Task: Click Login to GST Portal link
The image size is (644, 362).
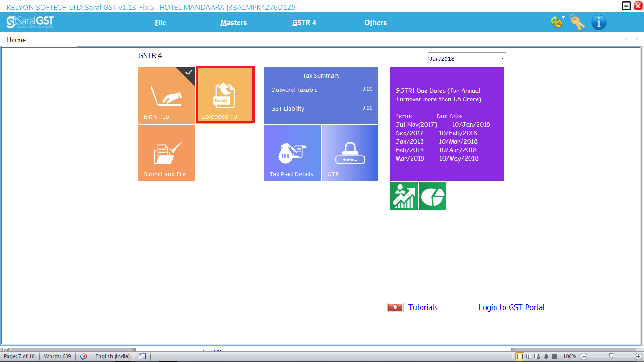Action: click(x=512, y=307)
